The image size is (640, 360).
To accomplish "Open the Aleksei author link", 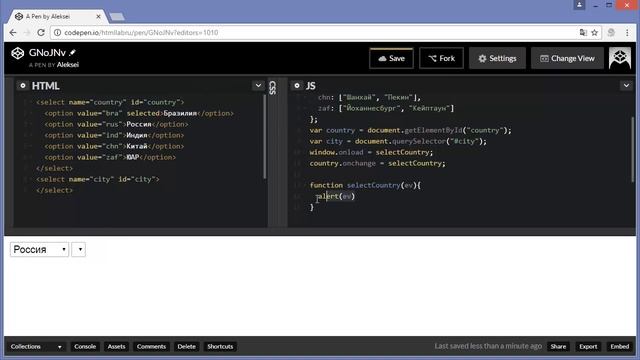I will point(68,65).
